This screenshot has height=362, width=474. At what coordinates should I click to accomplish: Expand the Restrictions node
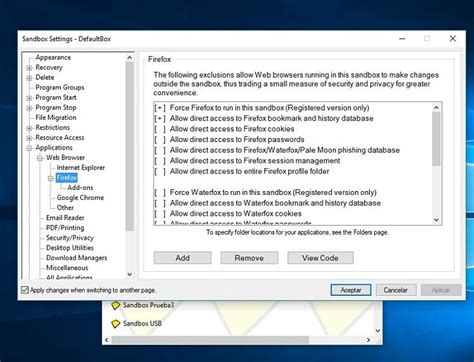29,128
